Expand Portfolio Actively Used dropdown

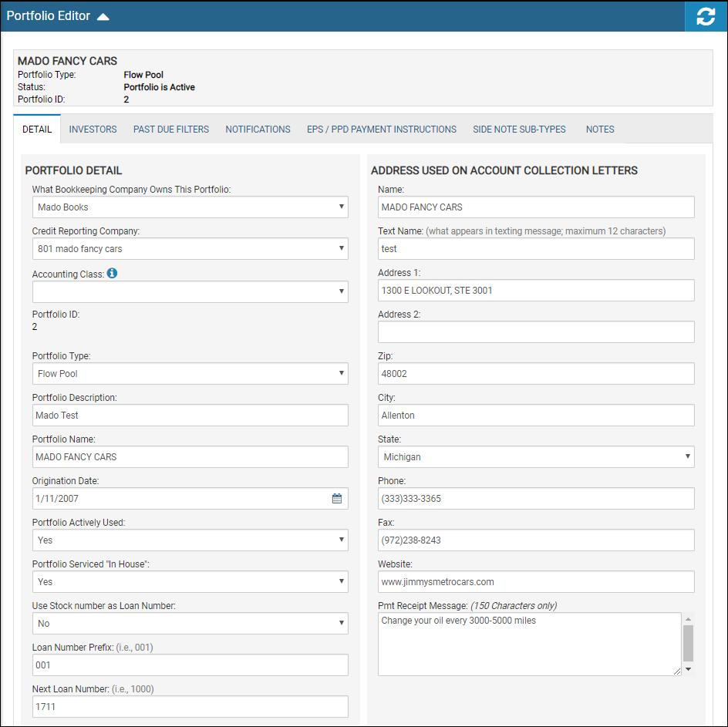(x=190, y=540)
